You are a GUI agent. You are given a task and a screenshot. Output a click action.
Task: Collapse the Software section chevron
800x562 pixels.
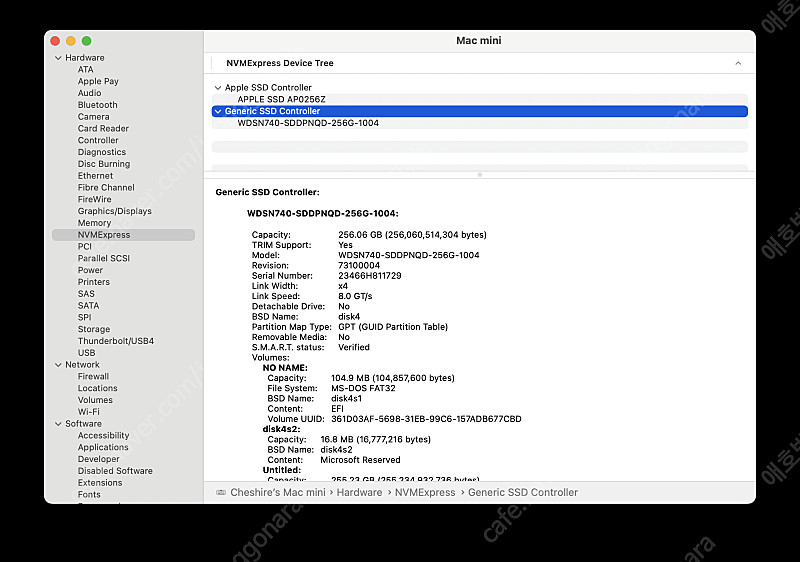click(x=57, y=424)
